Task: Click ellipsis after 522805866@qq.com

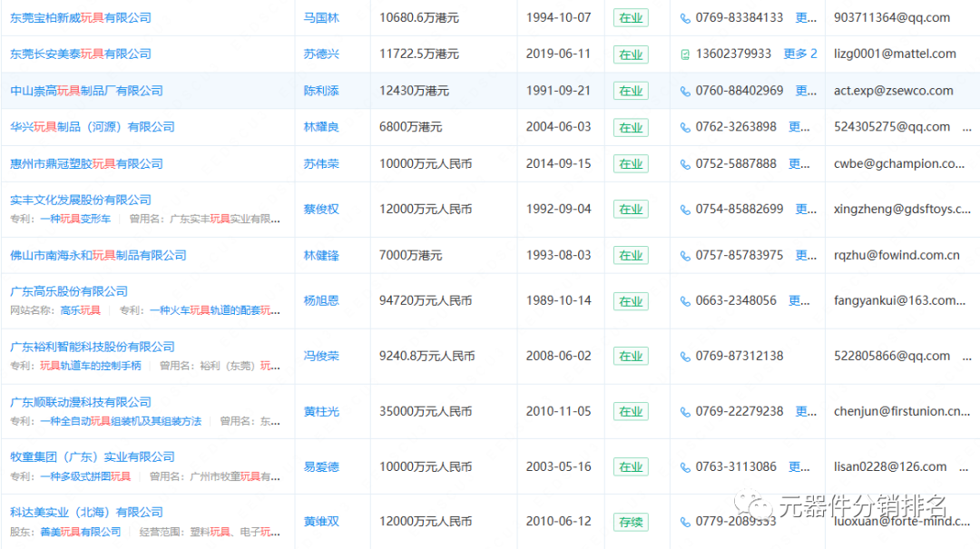Action: 967,358
